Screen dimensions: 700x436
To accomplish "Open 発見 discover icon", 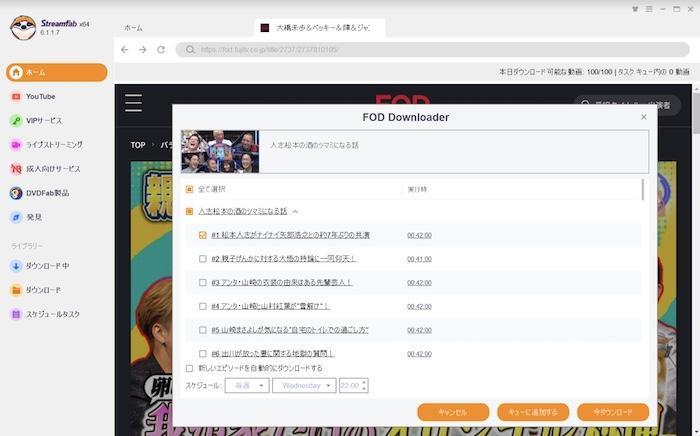I will click(16, 217).
